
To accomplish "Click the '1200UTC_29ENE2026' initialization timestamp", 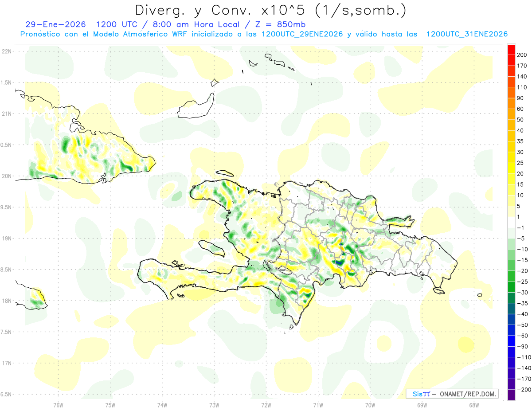I will point(302,34).
